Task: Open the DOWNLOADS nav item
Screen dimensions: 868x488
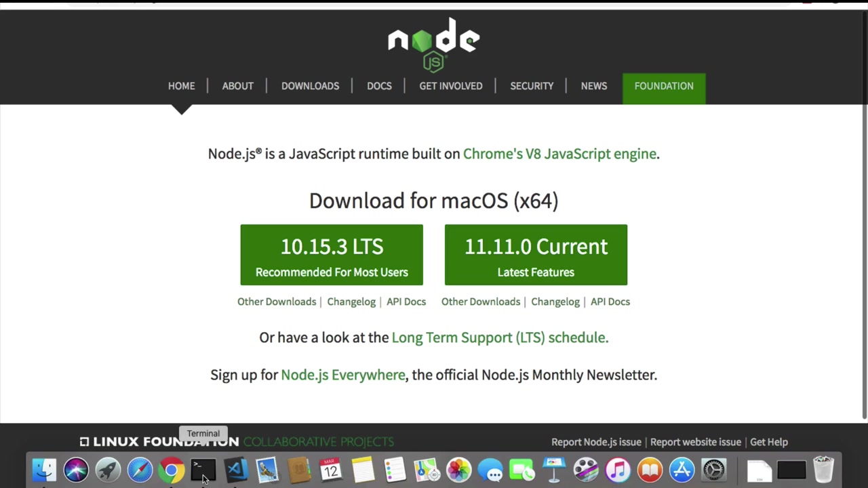Action: click(310, 86)
